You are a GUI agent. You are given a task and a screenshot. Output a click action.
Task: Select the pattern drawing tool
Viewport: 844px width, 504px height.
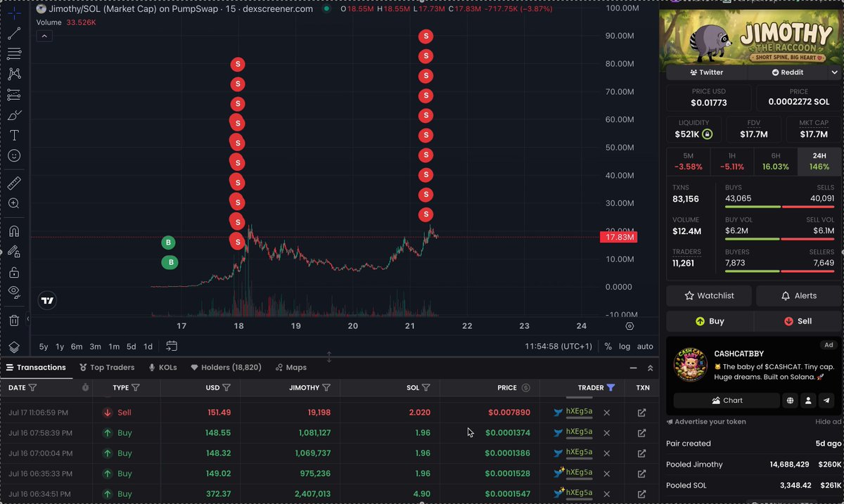[14, 74]
